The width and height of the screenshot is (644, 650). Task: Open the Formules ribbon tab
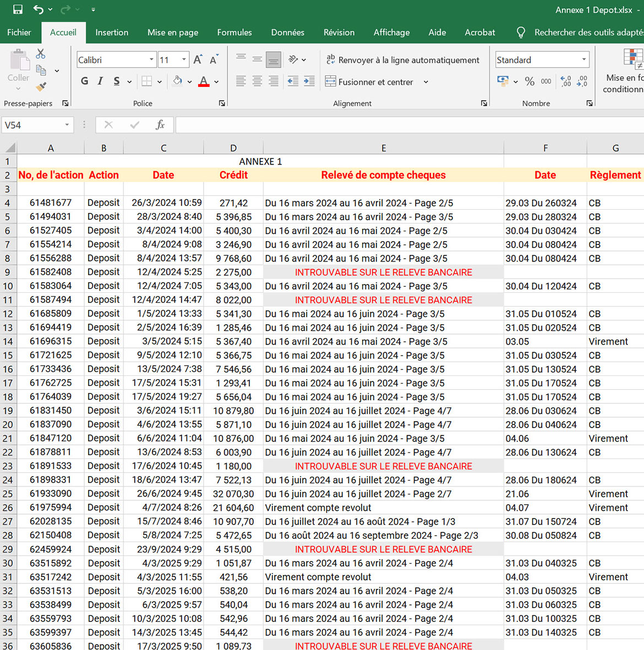234,32
